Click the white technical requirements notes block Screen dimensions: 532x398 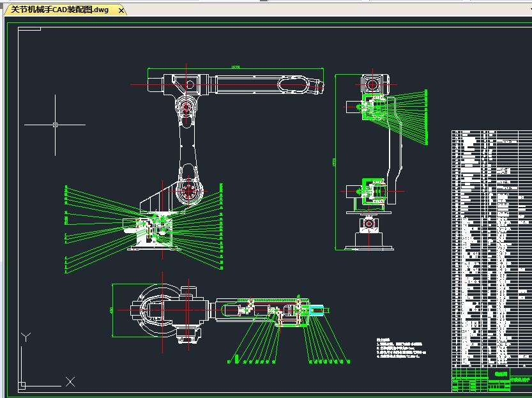[401, 348]
